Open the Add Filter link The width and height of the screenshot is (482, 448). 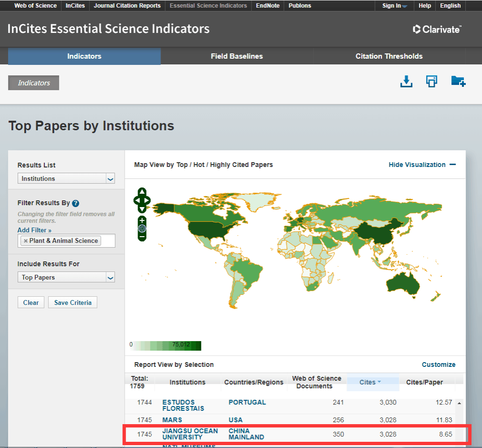(34, 230)
